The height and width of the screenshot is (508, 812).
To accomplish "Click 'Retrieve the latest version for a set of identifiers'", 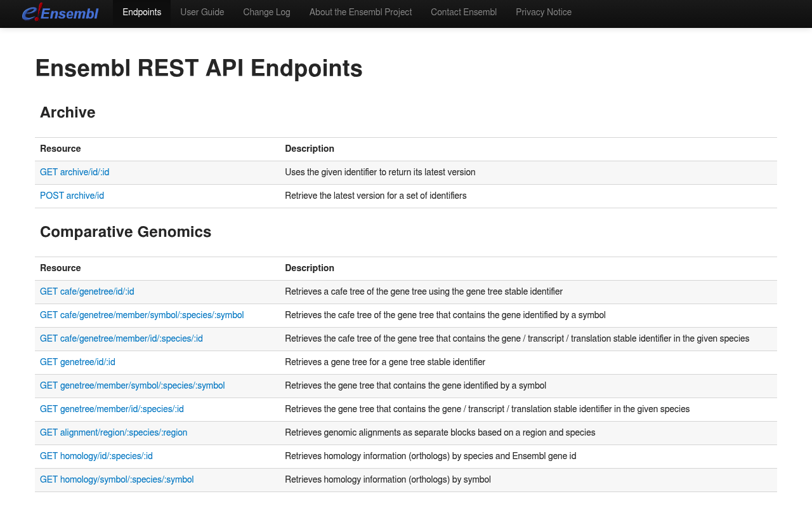I will pos(376,196).
